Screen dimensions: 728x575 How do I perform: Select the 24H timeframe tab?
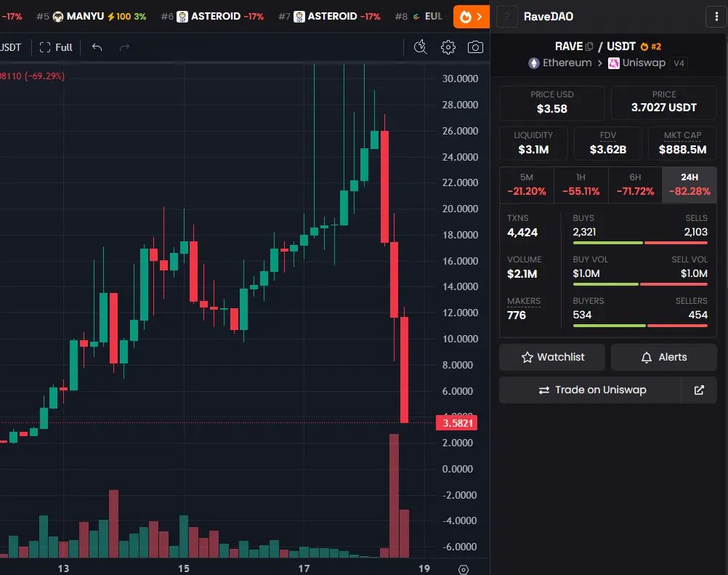coord(689,185)
